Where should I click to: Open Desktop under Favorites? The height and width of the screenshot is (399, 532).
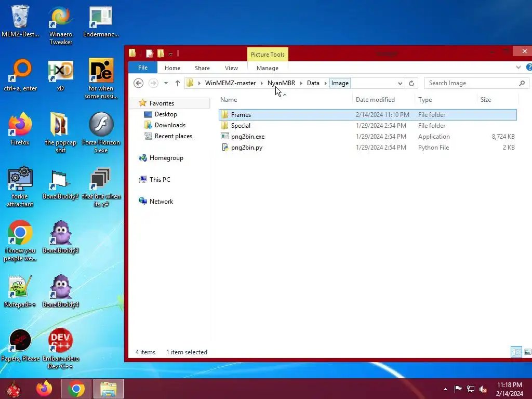tap(166, 114)
